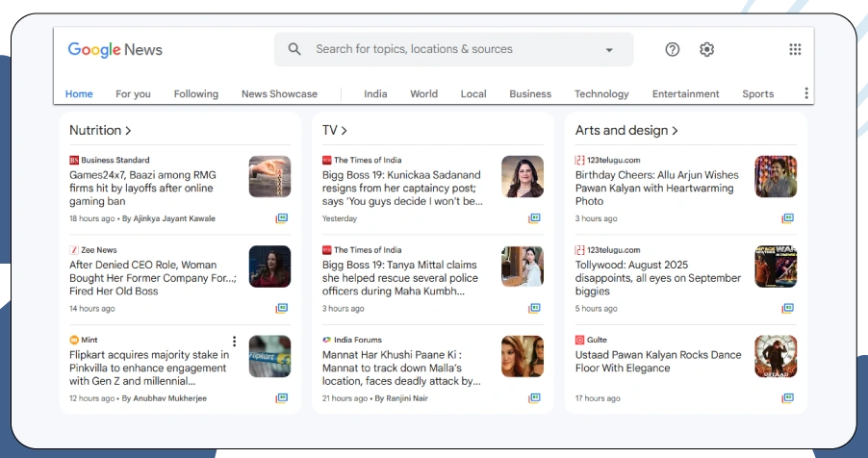Open the Entertainment section tab
Viewport: 868px width, 458px height.
tap(685, 93)
